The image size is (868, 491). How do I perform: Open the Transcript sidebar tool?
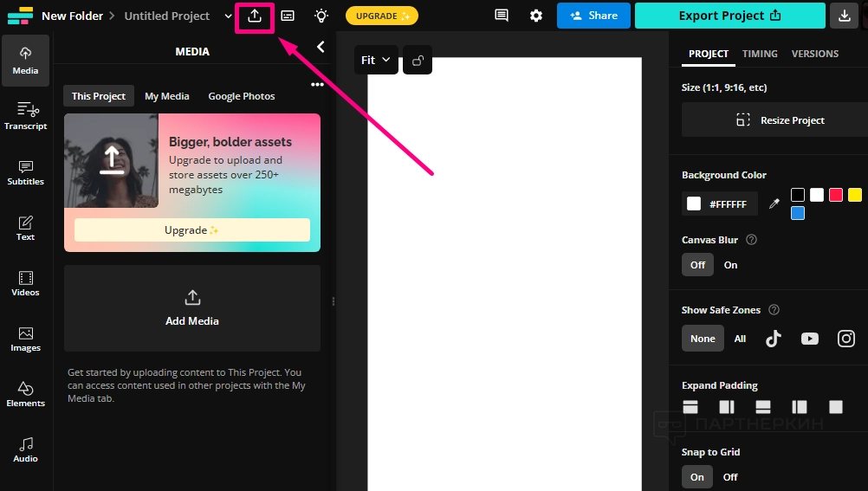(25, 116)
